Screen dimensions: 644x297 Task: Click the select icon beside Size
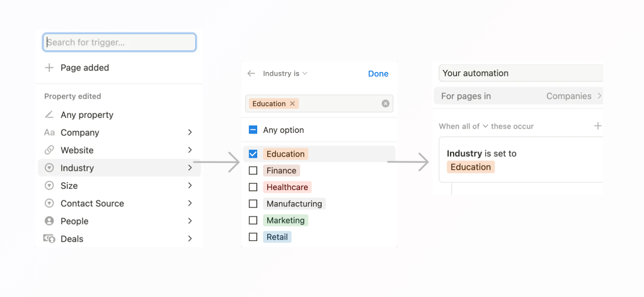tap(49, 186)
